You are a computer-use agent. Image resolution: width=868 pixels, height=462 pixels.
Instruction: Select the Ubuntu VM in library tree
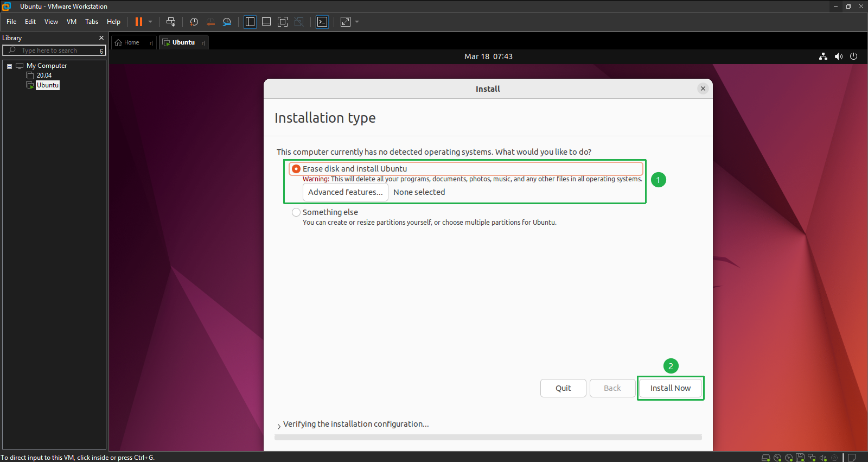(x=48, y=85)
